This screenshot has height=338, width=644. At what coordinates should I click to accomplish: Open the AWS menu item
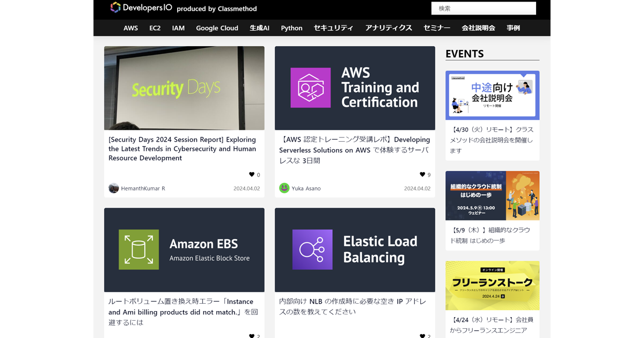(x=130, y=28)
